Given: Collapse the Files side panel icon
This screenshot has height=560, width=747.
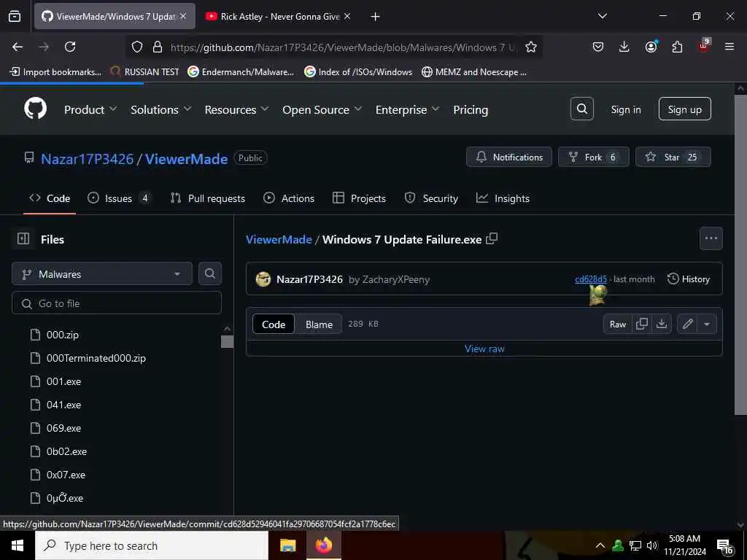Looking at the screenshot, I should [23, 238].
